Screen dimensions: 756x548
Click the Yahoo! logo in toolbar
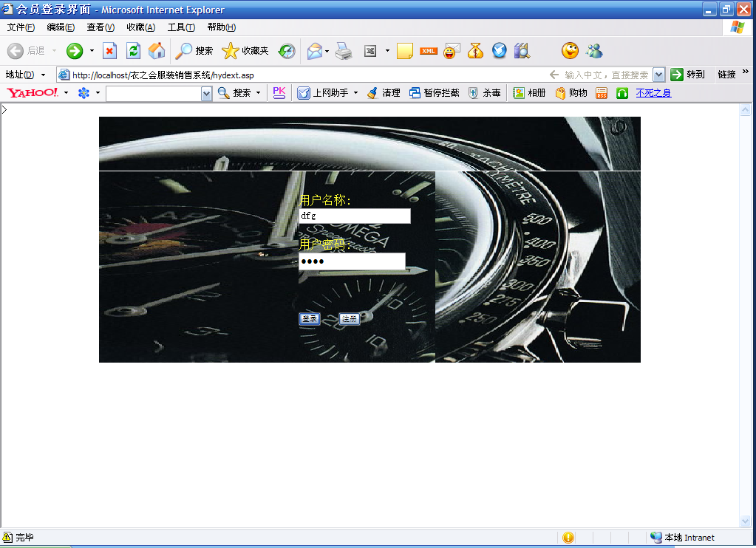click(x=33, y=92)
